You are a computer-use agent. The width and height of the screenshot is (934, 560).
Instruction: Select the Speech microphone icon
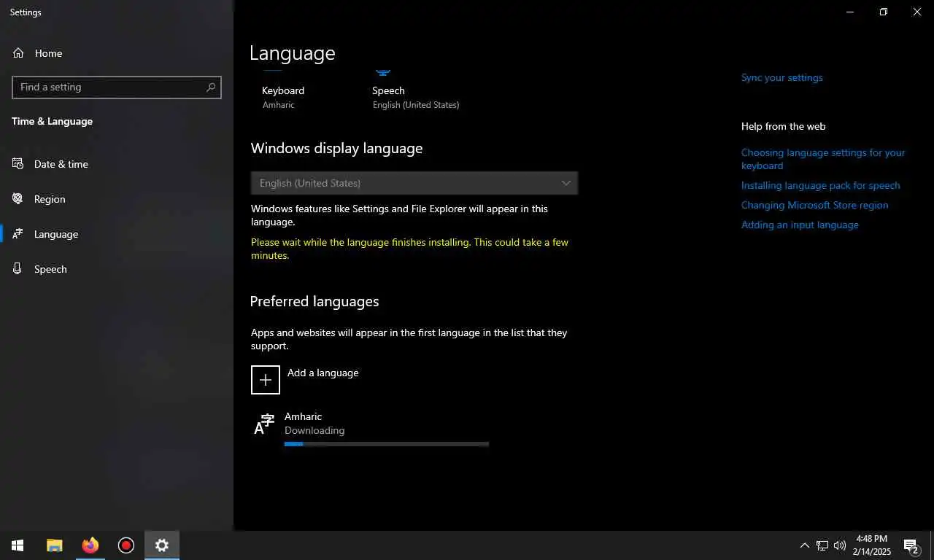18,269
